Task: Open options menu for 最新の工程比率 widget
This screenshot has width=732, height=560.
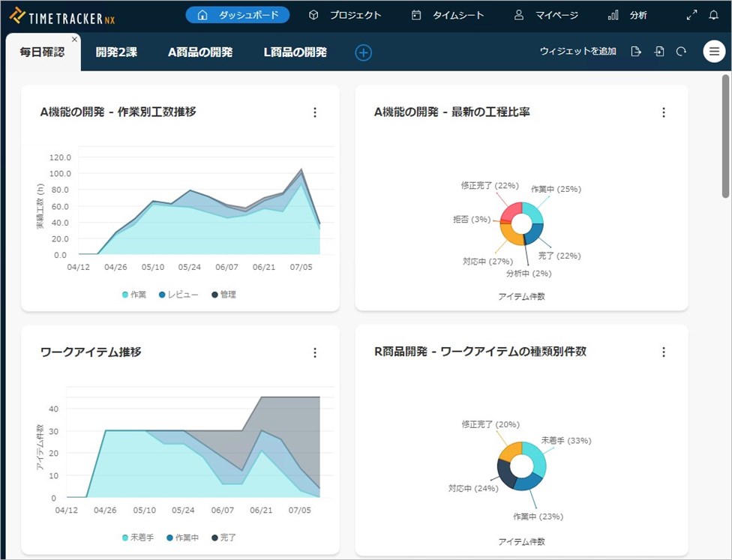Action: [x=663, y=112]
